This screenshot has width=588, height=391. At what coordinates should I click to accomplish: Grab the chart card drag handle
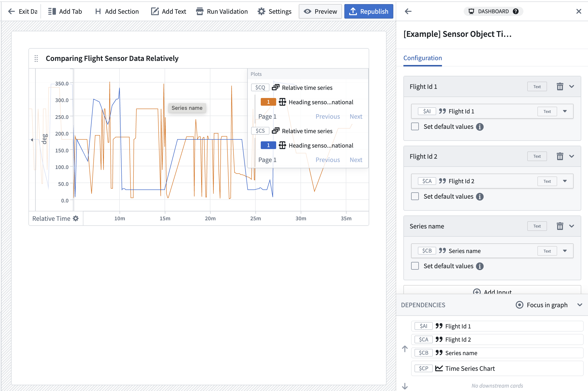coord(36,58)
